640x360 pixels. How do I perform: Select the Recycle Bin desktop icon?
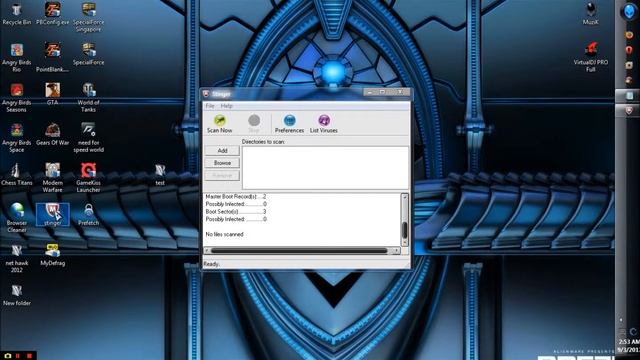pyautogui.click(x=17, y=14)
